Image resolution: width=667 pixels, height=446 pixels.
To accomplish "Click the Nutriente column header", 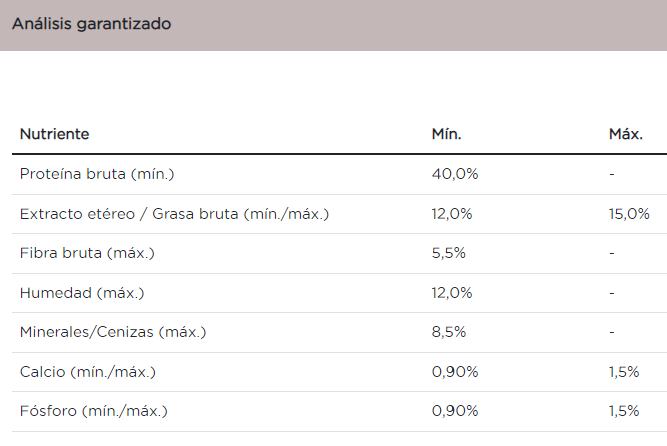I will tap(54, 134).
